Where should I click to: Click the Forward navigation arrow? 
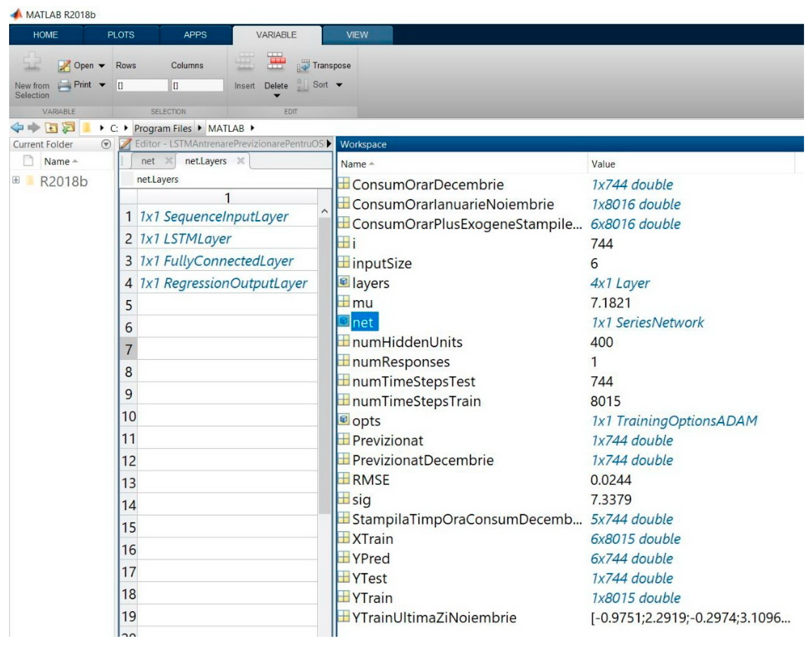[x=34, y=128]
